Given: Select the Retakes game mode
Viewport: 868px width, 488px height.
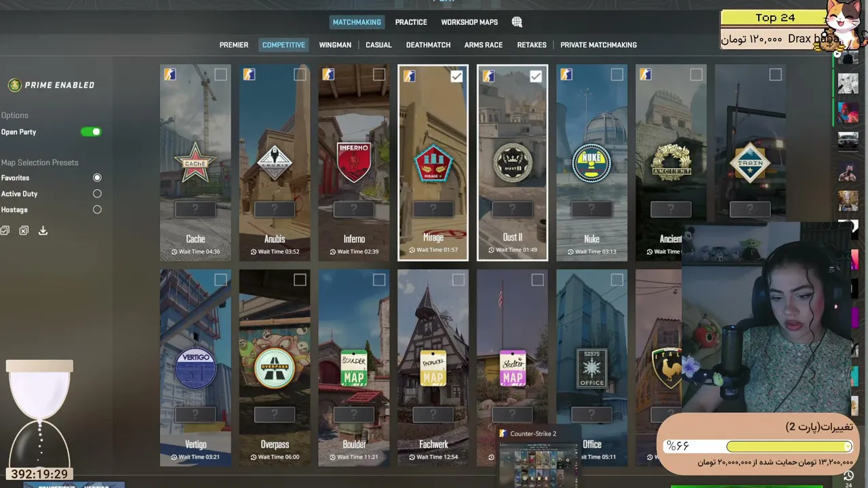Looking at the screenshot, I should click(532, 45).
